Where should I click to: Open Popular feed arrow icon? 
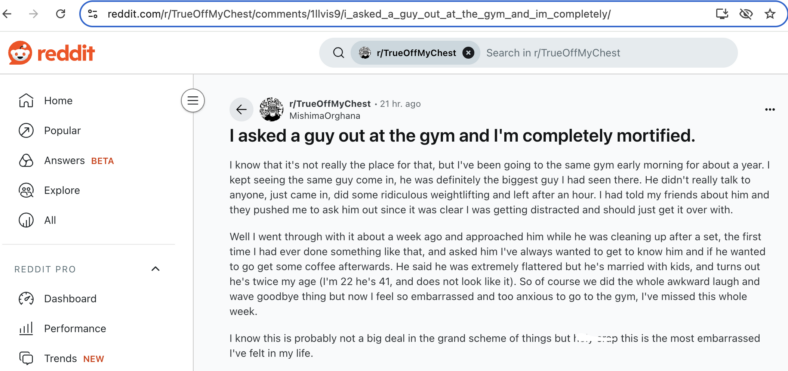pyautogui.click(x=26, y=131)
